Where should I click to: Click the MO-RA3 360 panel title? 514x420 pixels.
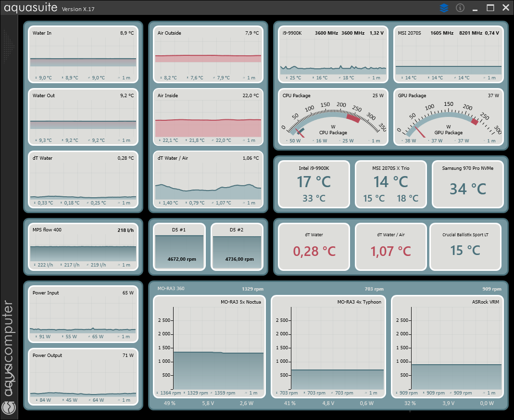pyautogui.click(x=171, y=289)
